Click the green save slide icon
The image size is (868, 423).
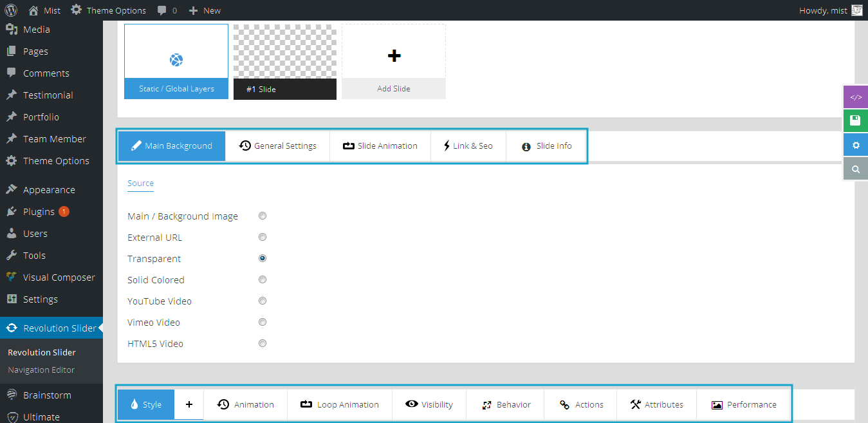(855, 121)
